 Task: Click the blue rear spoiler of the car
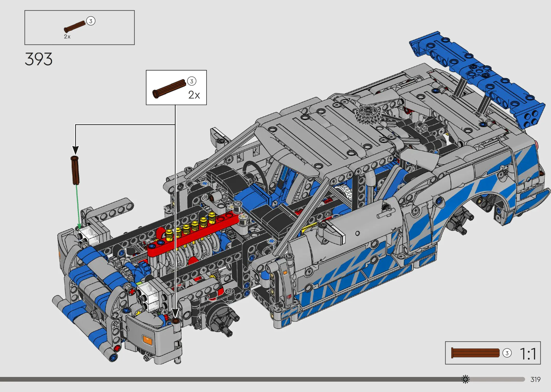click(x=477, y=80)
